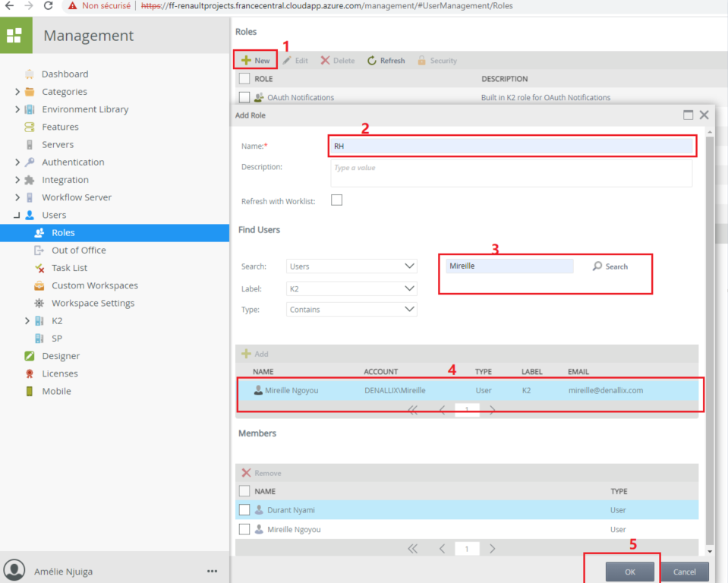Click the OK button

click(x=630, y=572)
